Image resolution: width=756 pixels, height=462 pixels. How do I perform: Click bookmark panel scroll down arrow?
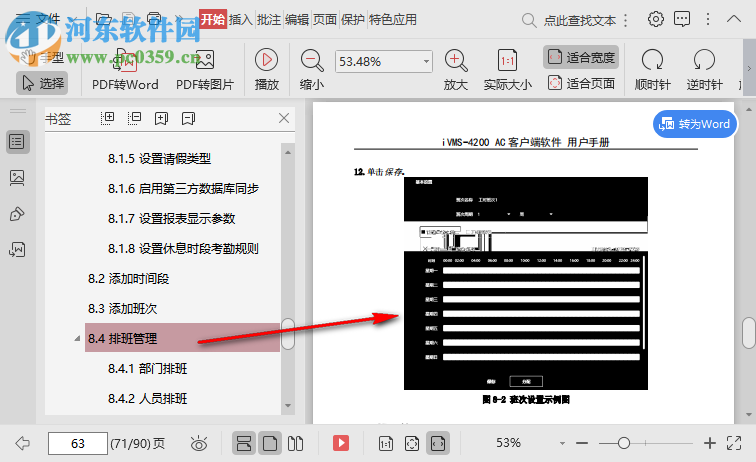coord(288,406)
